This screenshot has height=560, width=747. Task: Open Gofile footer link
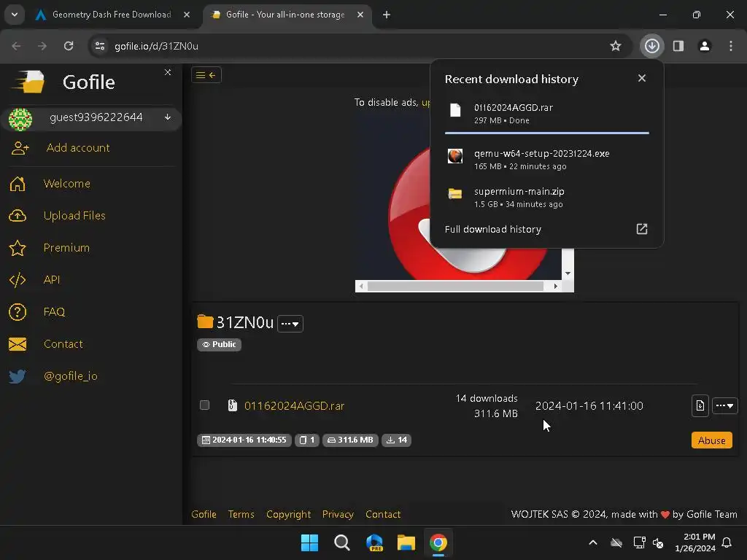(x=204, y=514)
